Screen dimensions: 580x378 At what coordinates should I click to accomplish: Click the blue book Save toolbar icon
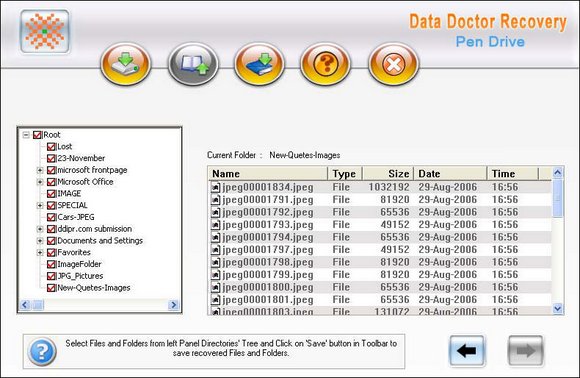(259, 64)
